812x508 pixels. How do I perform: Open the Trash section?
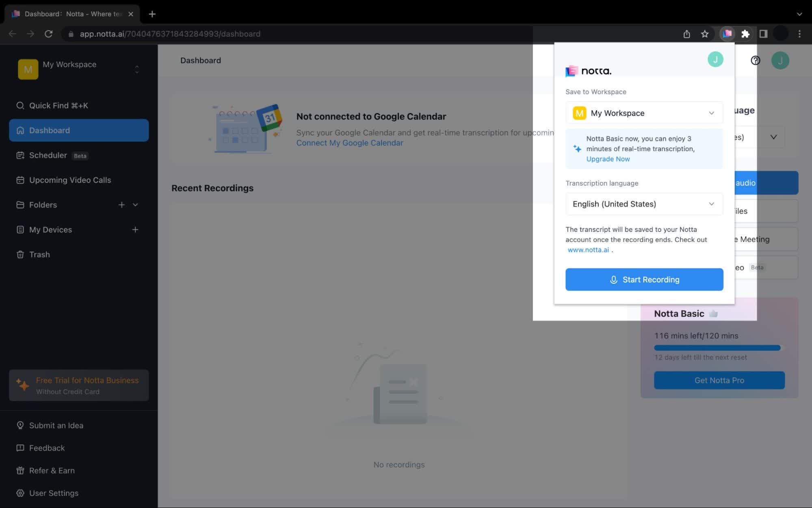coord(79,254)
